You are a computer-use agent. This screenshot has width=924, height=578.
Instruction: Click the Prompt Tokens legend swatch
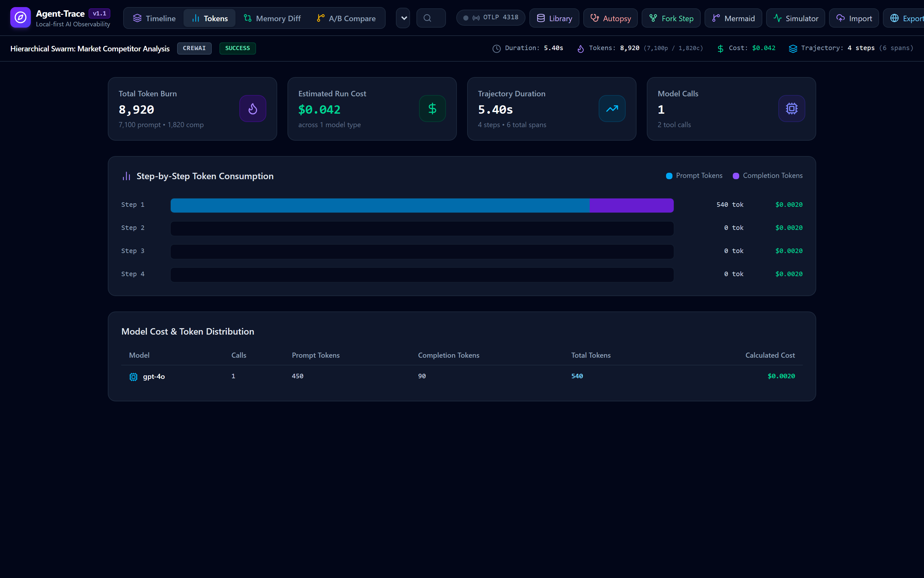[x=669, y=176]
